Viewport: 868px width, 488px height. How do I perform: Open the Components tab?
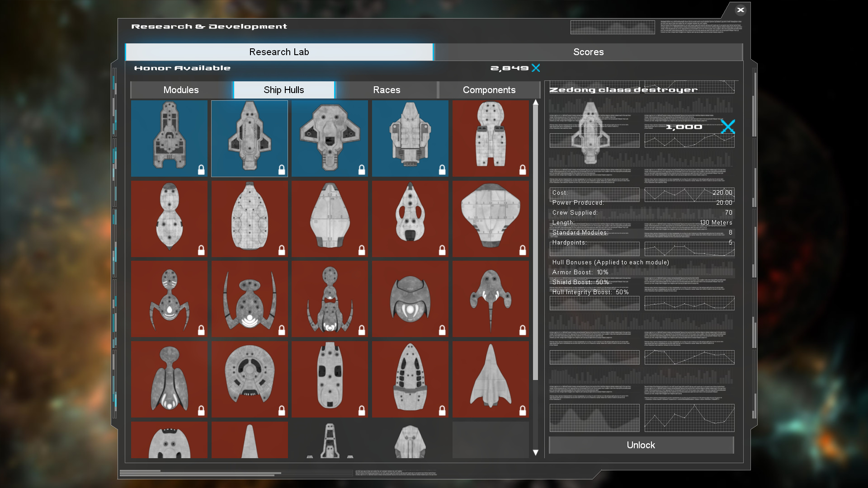(x=489, y=90)
